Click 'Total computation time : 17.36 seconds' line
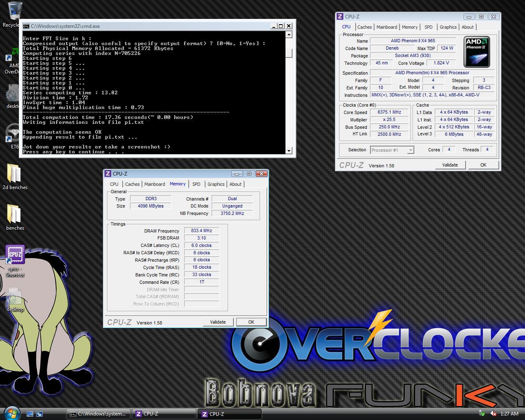 108,117
